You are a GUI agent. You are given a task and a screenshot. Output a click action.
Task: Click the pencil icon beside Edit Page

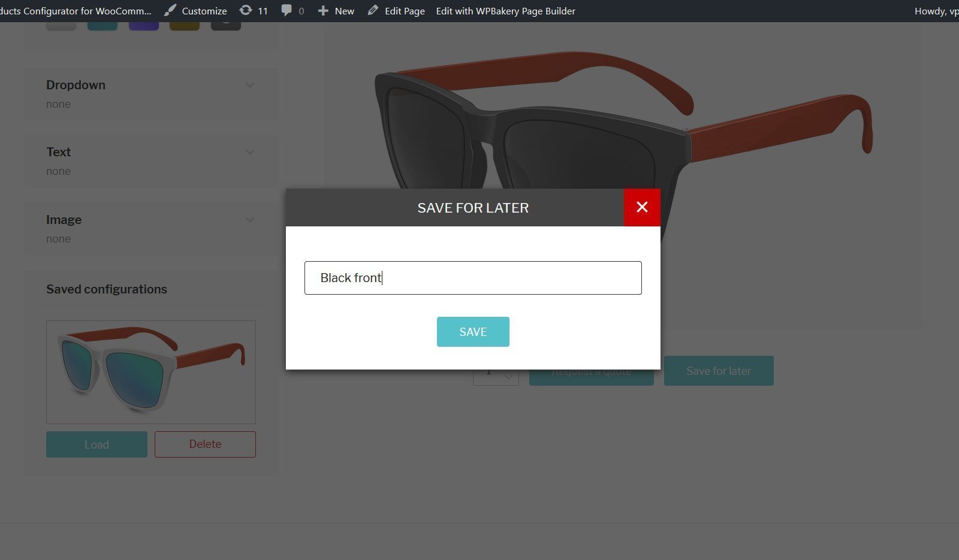(373, 11)
